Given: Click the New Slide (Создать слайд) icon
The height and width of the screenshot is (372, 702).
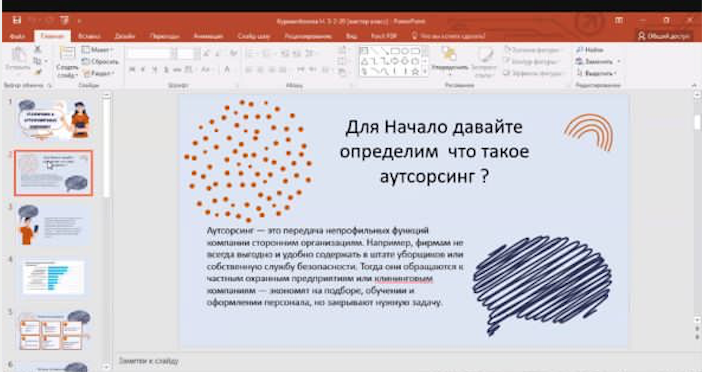Looking at the screenshot, I should [67, 54].
